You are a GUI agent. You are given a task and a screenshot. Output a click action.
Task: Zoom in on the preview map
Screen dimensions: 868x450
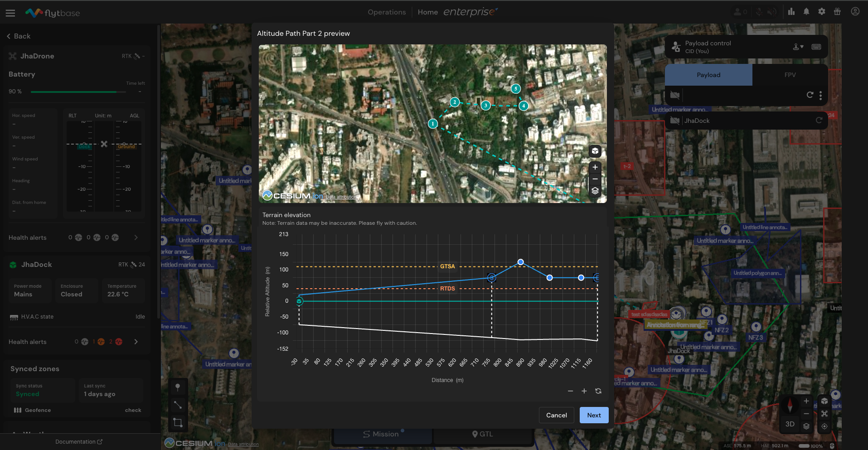[x=595, y=167]
